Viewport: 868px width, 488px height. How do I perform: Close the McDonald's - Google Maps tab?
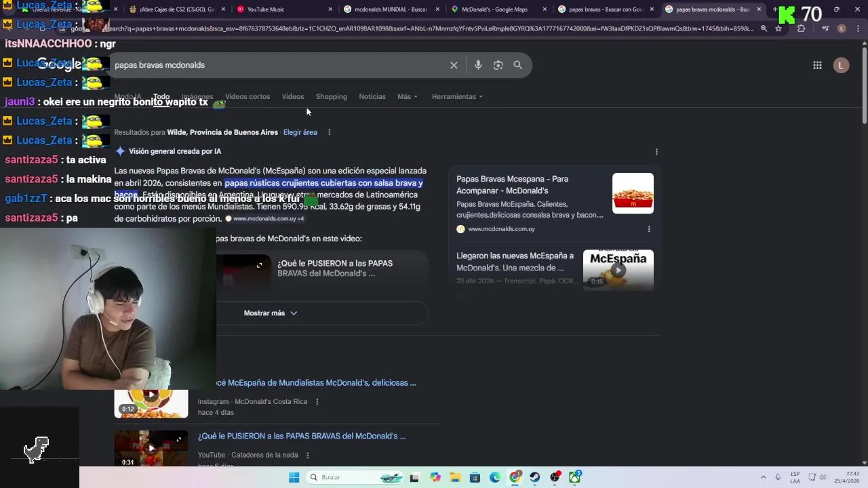pos(545,9)
